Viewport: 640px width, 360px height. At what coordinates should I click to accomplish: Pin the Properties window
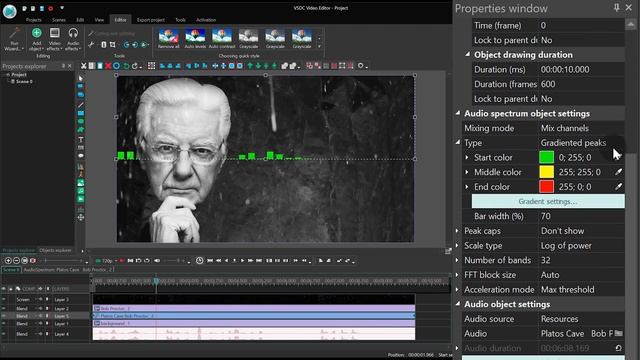(616, 8)
